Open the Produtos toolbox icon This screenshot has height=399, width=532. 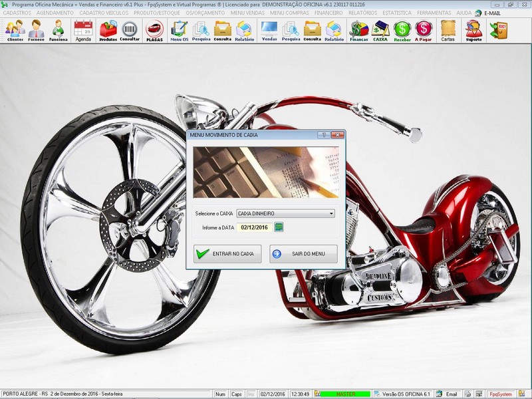coord(108,31)
